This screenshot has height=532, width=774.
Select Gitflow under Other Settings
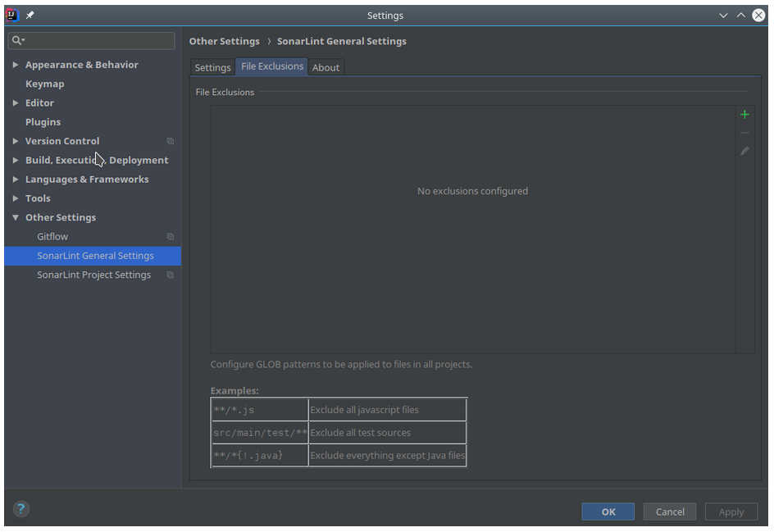52,236
